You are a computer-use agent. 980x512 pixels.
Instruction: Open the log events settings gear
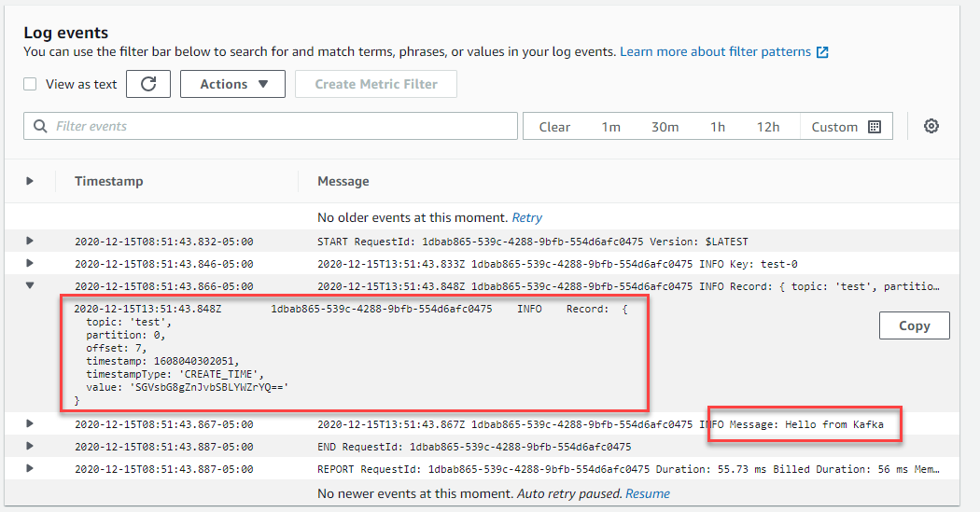point(931,126)
